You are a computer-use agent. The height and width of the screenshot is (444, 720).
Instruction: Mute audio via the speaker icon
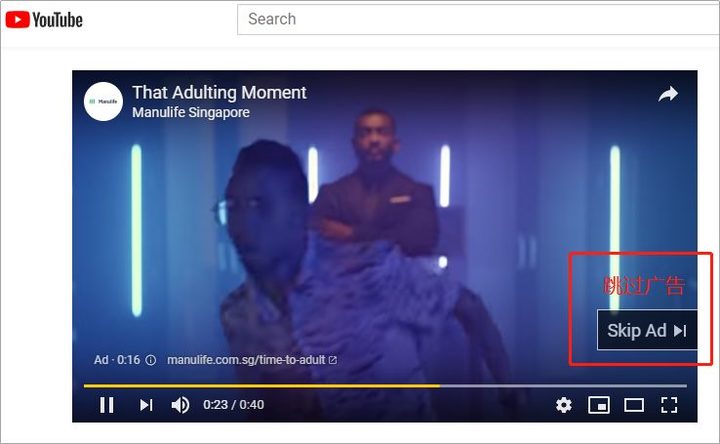coord(180,405)
